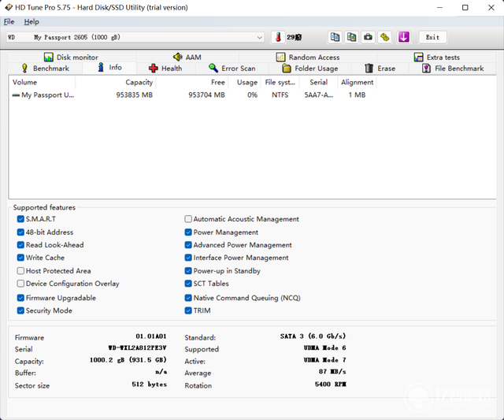The width and height of the screenshot is (504, 420).
Task: Open the Extra tests tab
Action: pos(437,58)
